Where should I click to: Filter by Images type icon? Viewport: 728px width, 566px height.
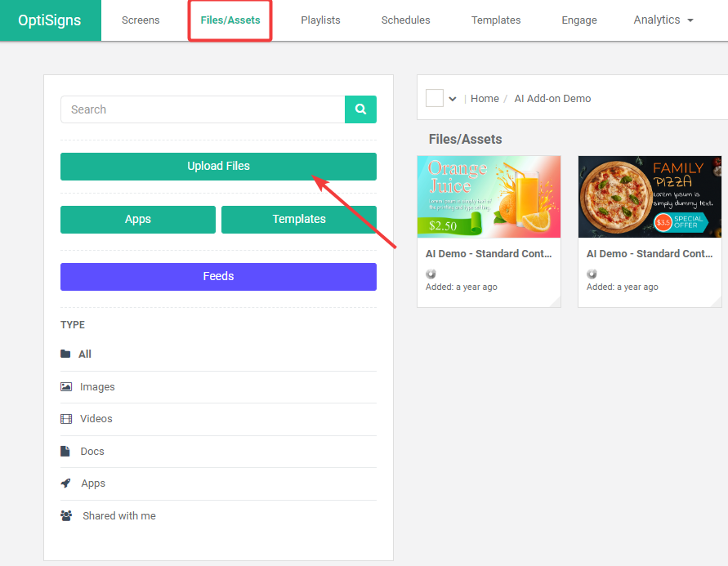click(x=66, y=387)
